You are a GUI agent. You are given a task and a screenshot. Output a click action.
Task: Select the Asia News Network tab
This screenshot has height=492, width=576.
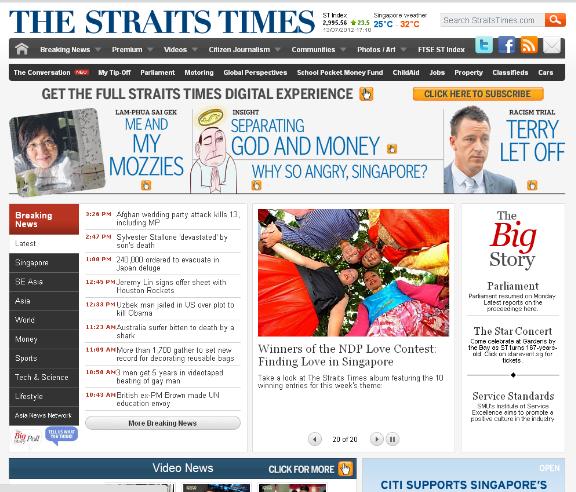pos(44,415)
